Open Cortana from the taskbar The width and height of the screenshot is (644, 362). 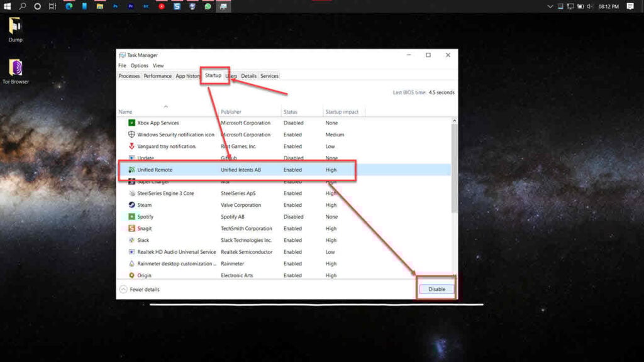[x=37, y=6]
